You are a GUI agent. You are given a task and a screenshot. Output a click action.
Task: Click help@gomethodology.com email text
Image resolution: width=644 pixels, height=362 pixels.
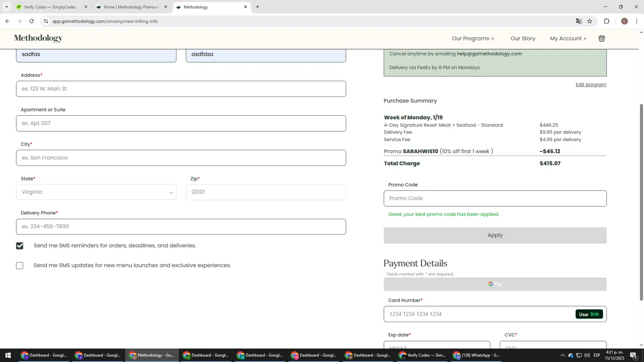[489, 54]
